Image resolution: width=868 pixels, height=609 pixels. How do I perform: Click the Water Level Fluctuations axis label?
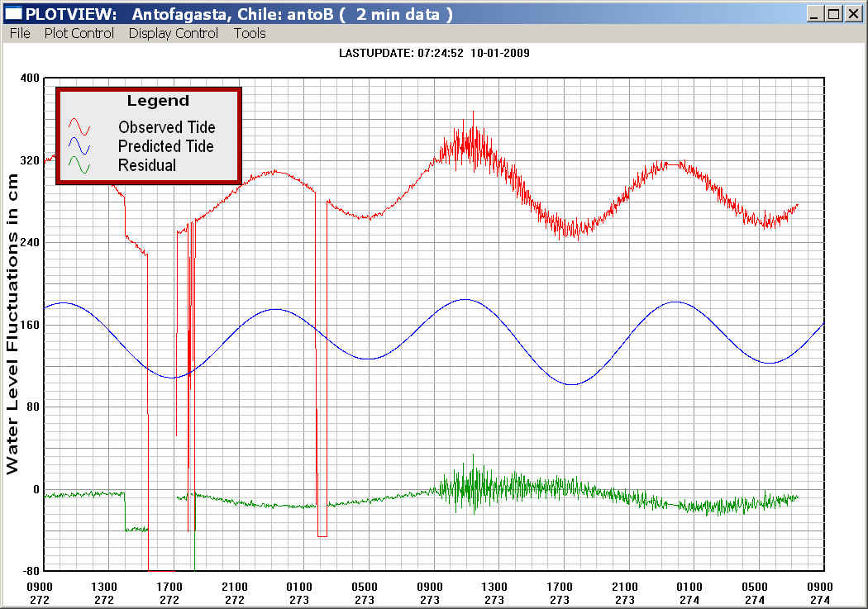(x=12, y=325)
